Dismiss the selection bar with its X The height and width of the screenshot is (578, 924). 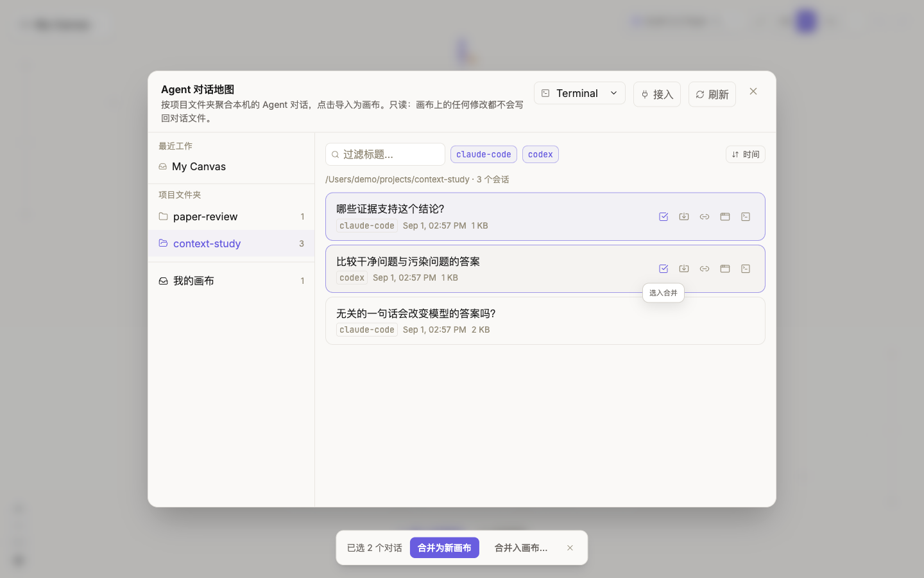(x=570, y=548)
